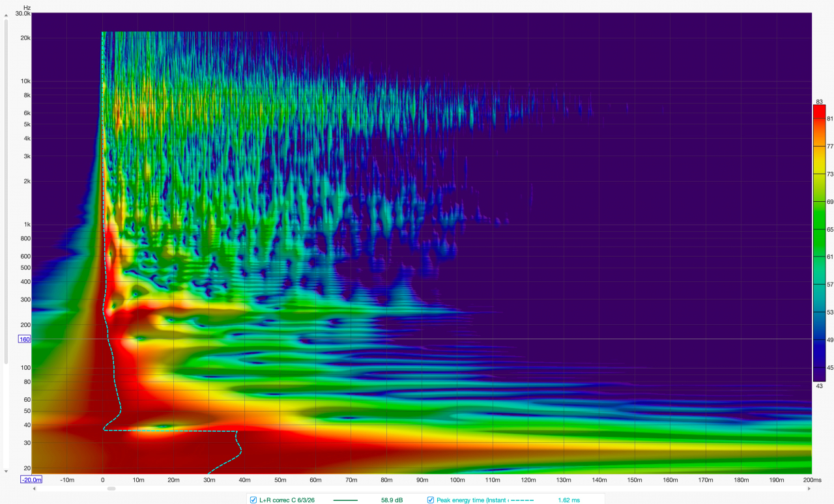The width and height of the screenshot is (834, 504).
Task: Toggle the L+R correc C checkbox
Action: tap(253, 500)
